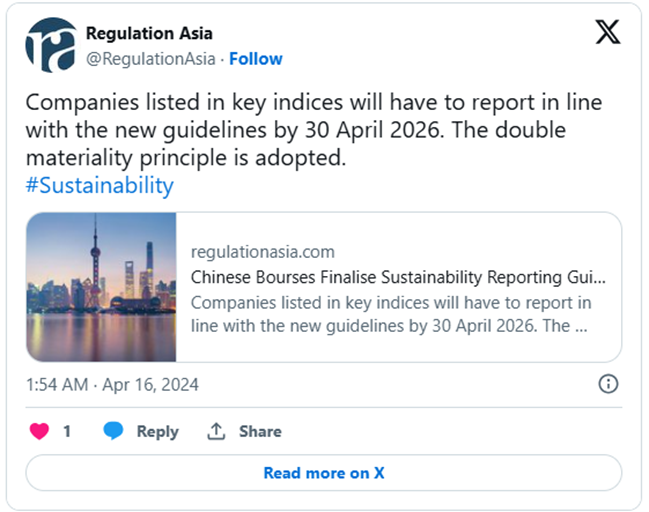Click the regulationasia.com domain in the card

(x=262, y=251)
